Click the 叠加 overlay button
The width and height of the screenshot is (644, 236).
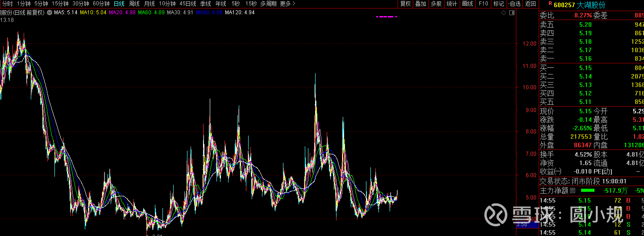[x=420, y=4]
